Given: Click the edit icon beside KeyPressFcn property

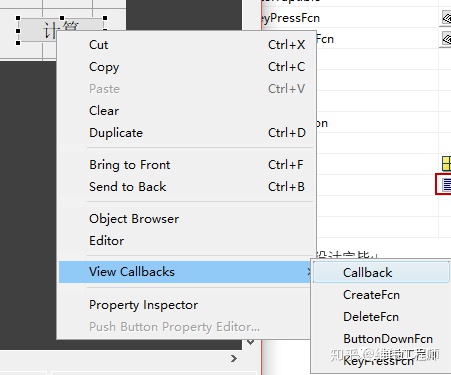Looking at the screenshot, I should tap(446, 18).
